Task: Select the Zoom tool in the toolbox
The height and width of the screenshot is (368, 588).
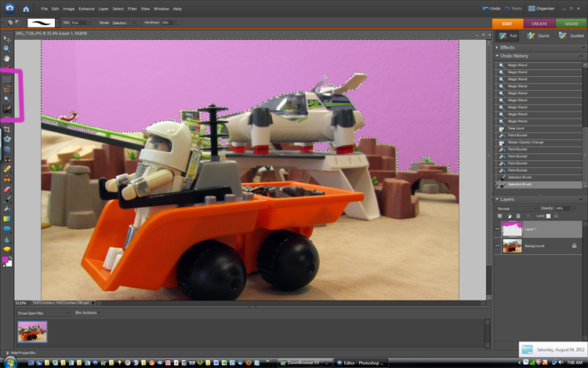Action: [x=7, y=49]
